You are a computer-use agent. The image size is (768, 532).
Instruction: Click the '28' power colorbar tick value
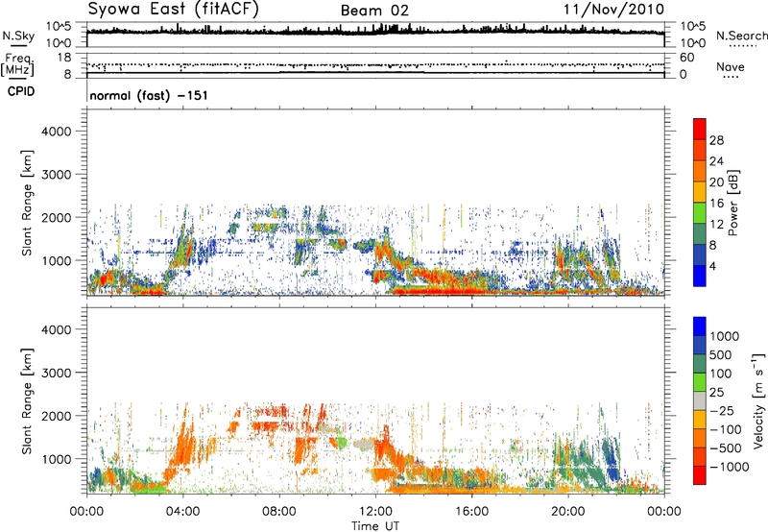coord(716,140)
